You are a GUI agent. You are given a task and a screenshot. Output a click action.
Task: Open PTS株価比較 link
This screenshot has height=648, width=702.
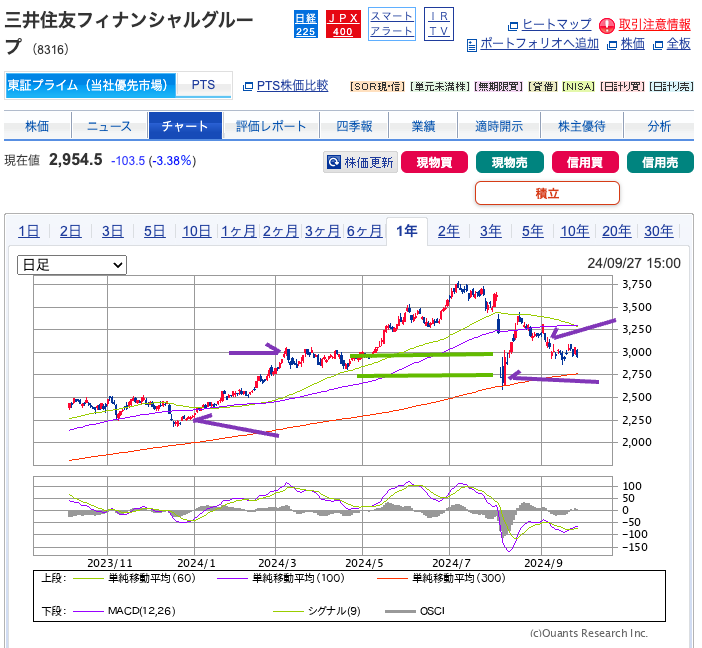(292, 86)
